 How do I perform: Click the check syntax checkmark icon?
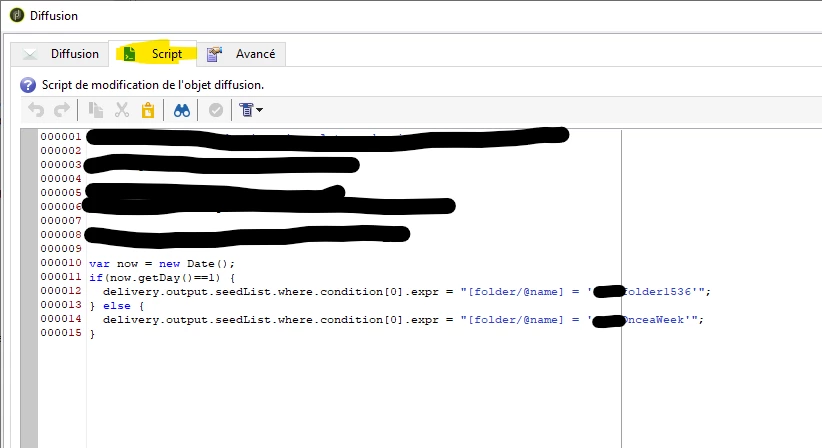pyautogui.click(x=215, y=110)
